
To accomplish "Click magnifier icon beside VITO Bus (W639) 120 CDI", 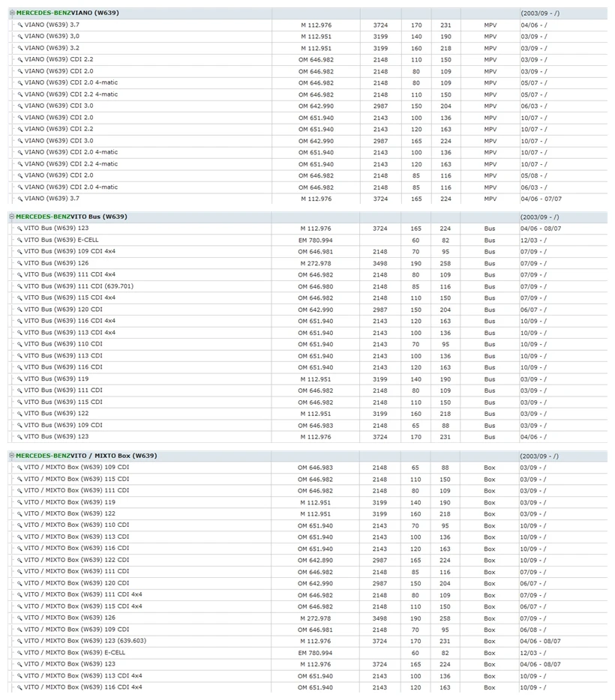I will (19, 310).
